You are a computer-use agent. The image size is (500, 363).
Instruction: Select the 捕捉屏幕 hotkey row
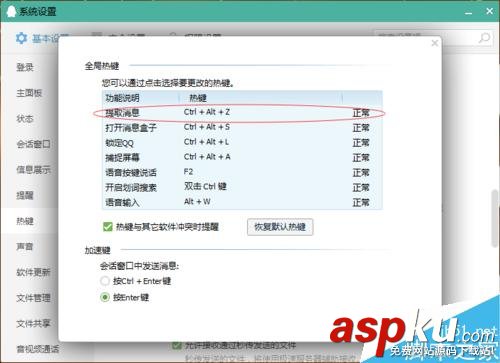click(242, 157)
